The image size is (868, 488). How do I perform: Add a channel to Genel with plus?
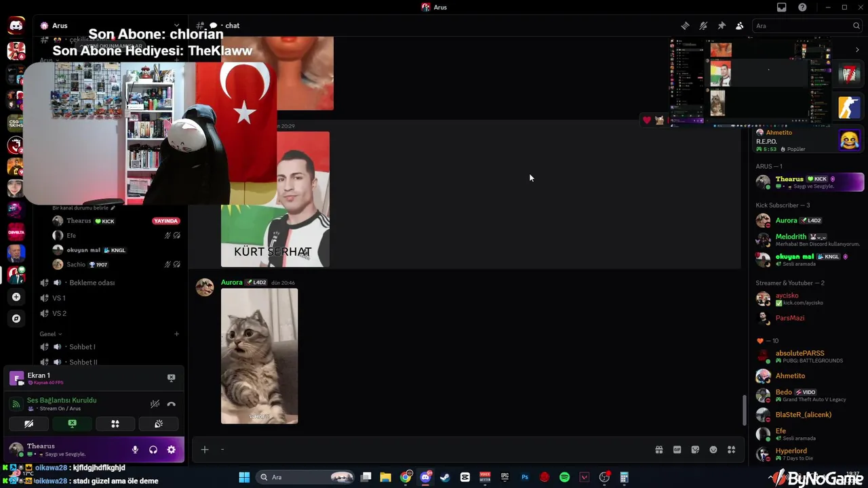176,334
